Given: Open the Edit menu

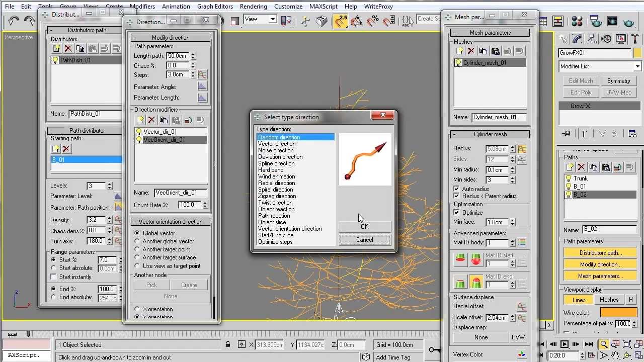Looking at the screenshot, I should (26, 7).
